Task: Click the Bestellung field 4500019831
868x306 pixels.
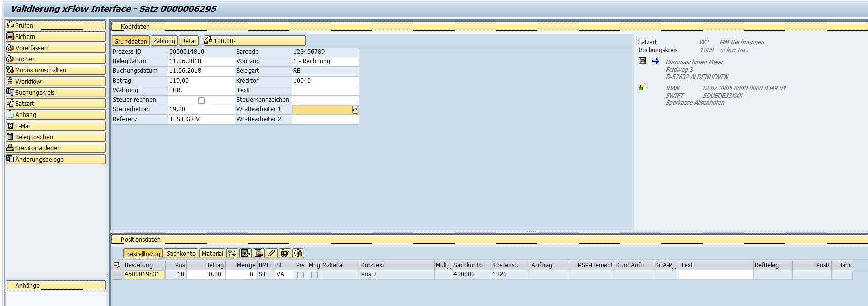Action: pyautogui.click(x=144, y=274)
